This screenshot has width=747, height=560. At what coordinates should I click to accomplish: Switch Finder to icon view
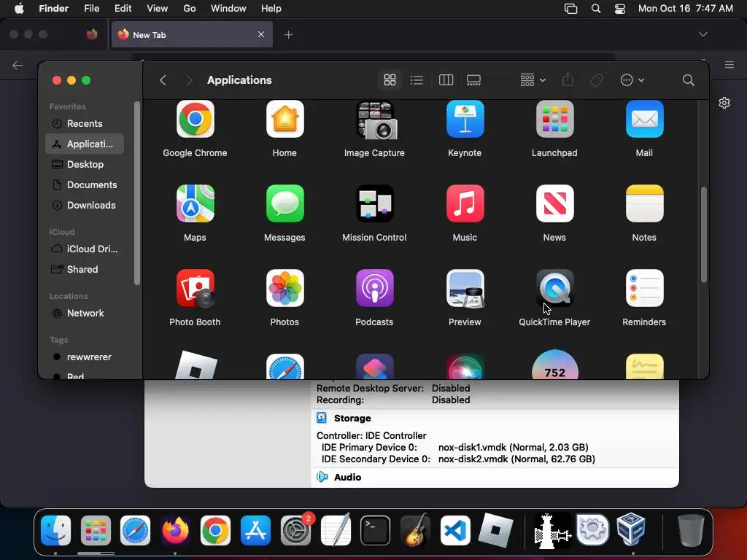click(x=390, y=80)
